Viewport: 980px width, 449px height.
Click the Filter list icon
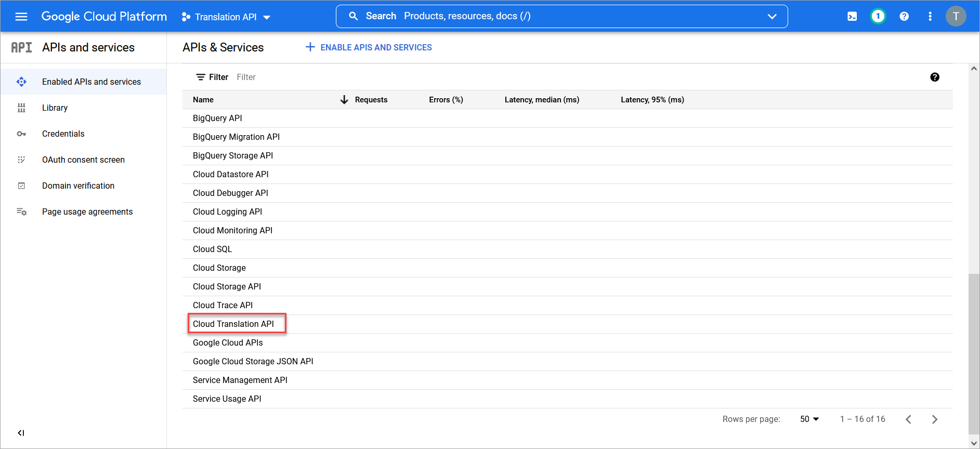[x=200, y=77]
